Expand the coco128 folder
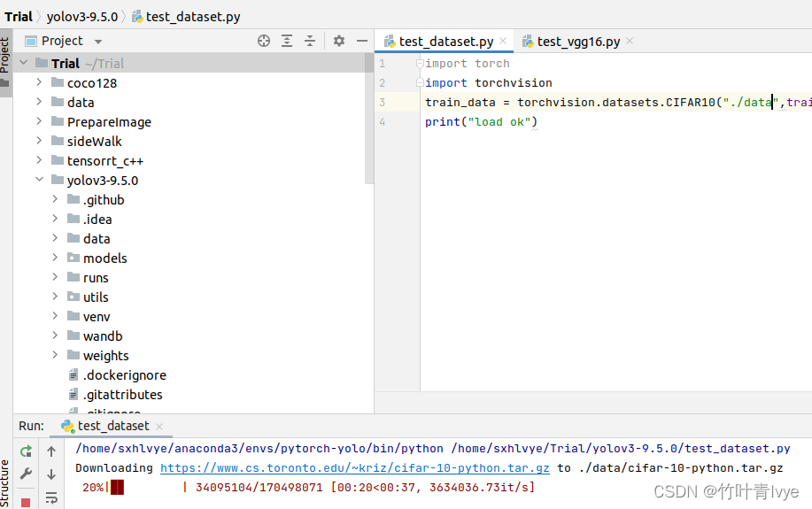The height and width of the screenshot is (509, 812). point(39,81)
